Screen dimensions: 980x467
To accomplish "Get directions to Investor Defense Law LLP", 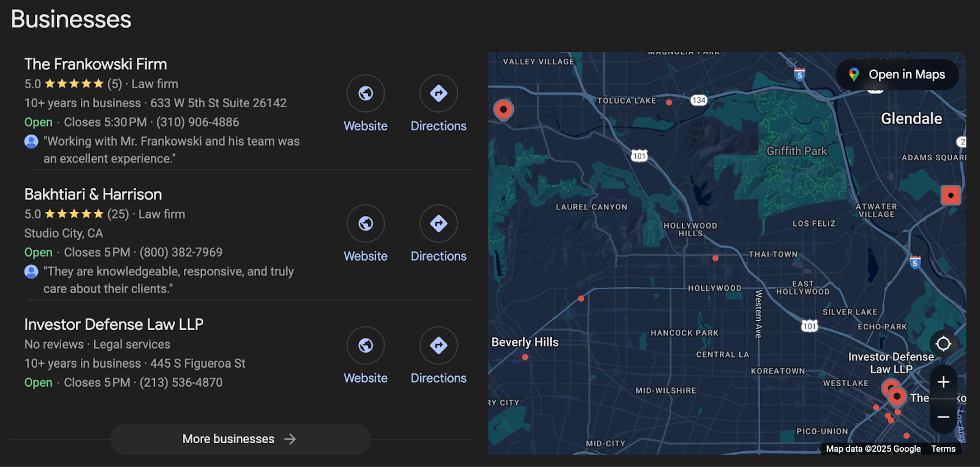I will (x=439, y=346).
